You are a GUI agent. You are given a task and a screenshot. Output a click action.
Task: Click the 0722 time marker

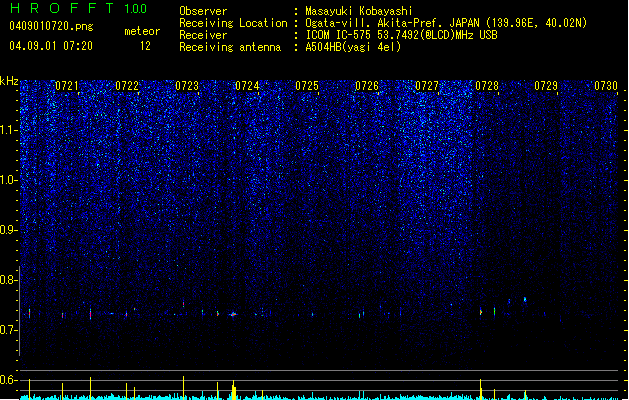pyautogui.click(x=127, y=86)
